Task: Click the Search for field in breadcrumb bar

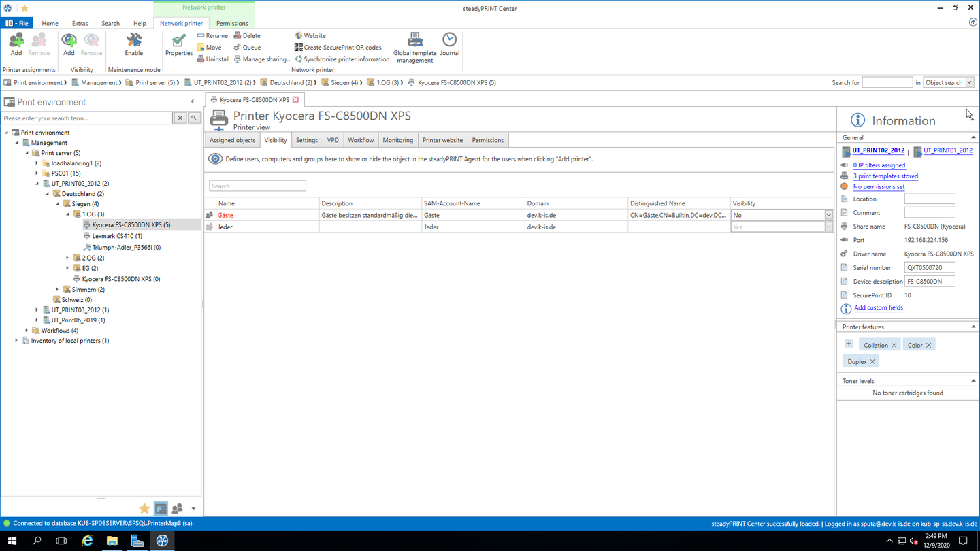Action: pos(887,82)
